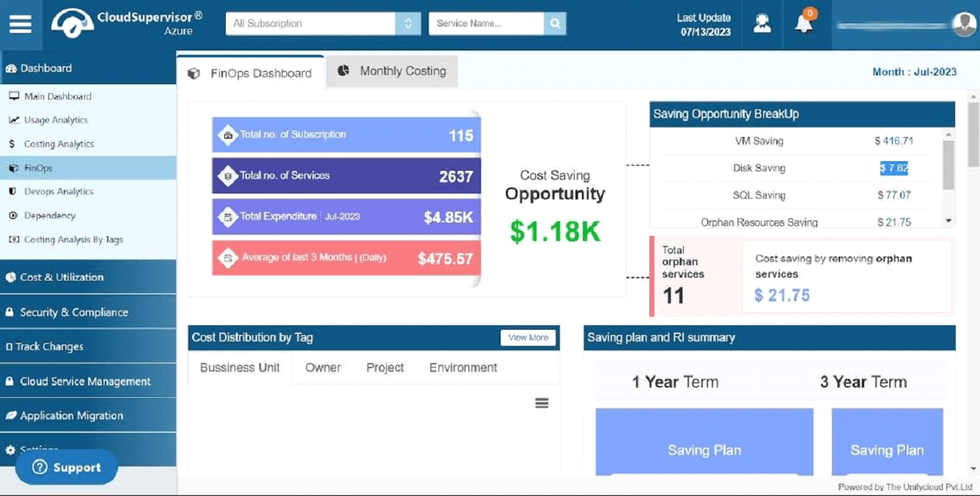Click the user avatar picture
The height and width of the screenshot is (496, 980).
(964, 24)
